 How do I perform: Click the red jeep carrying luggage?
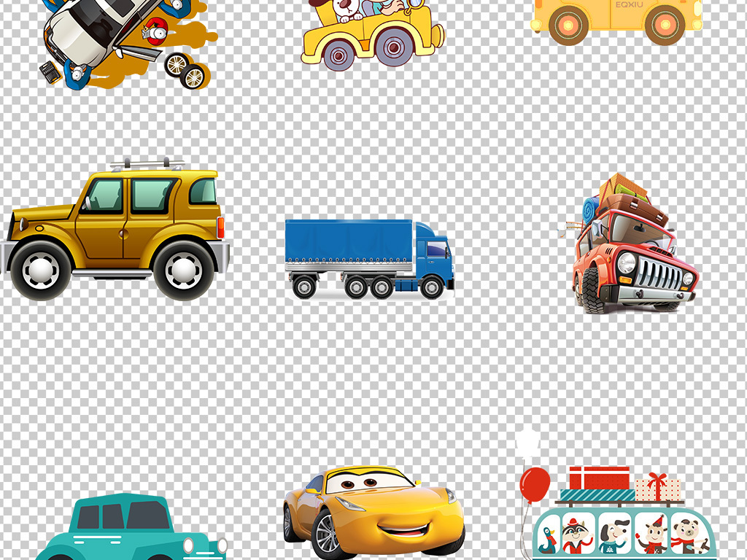click(x=633, y=252)
